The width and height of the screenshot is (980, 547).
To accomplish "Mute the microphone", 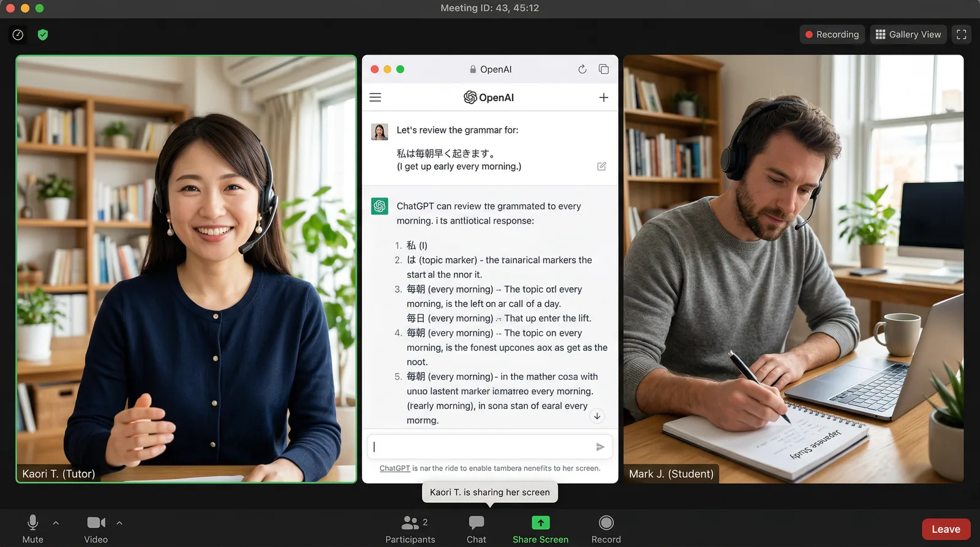I will tap(33, 529).
